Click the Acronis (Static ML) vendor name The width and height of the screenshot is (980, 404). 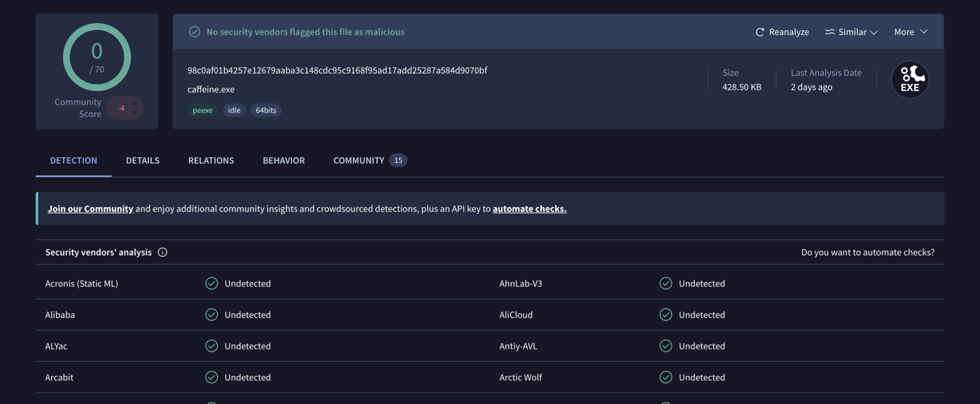(x=81, y=284)
